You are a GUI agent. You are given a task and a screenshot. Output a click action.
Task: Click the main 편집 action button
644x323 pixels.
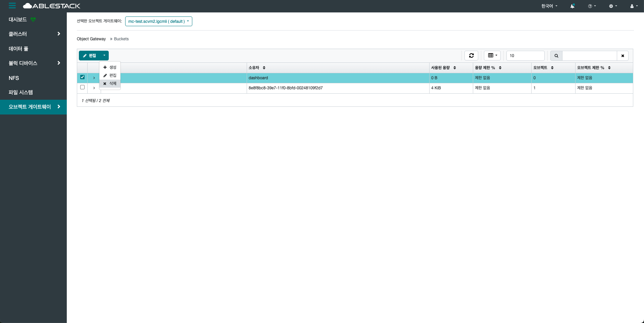pos(90,55)
